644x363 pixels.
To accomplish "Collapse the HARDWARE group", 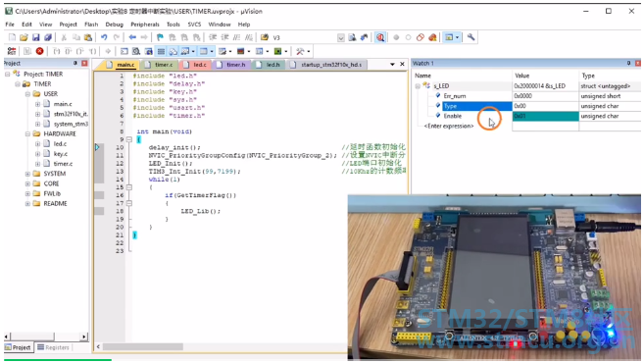I will [x=27, y=134].
